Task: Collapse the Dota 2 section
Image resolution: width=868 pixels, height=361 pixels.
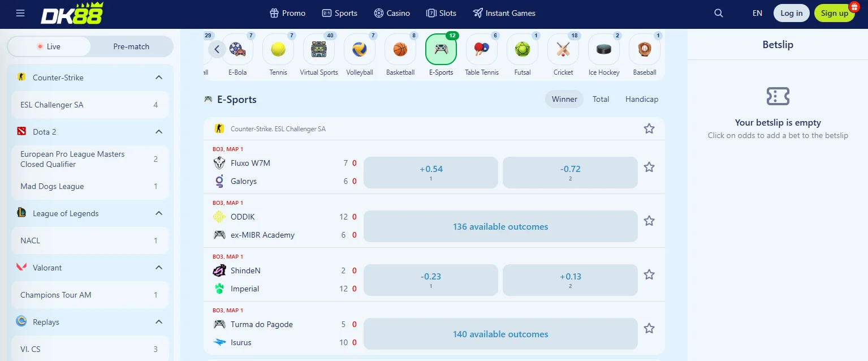Action: [x=159, y=132]
